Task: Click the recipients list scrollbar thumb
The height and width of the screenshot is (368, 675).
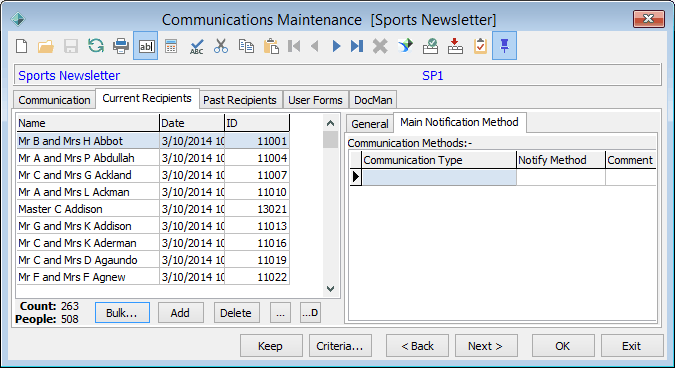Action: click(x=331, y=139)
